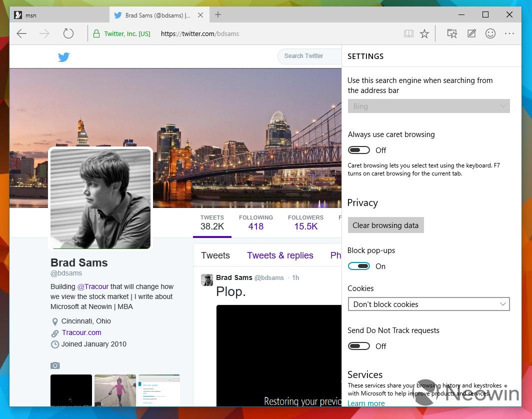Turn off Block pop-ups switch
532x419 pixels.
click(358, 266)
